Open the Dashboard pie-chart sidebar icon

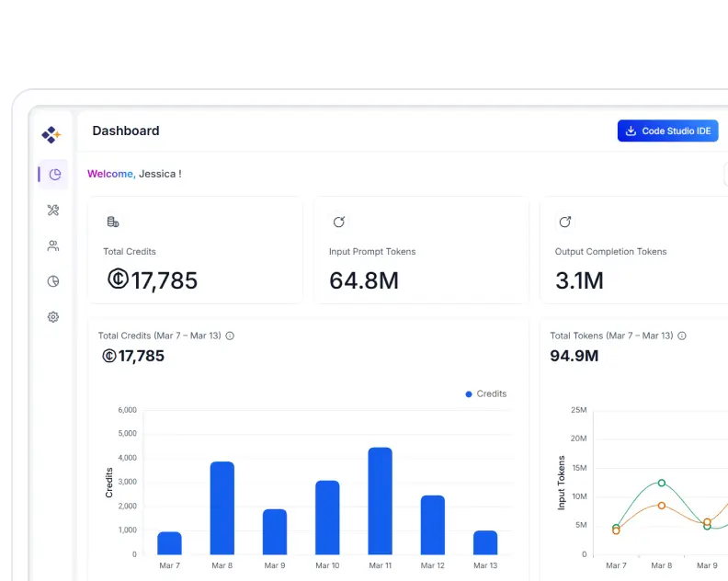55,175
